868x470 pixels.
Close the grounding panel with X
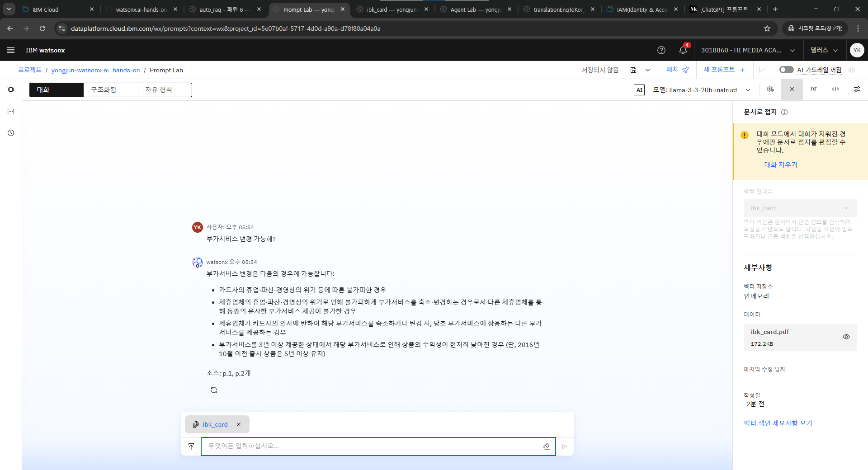(792, 89)
